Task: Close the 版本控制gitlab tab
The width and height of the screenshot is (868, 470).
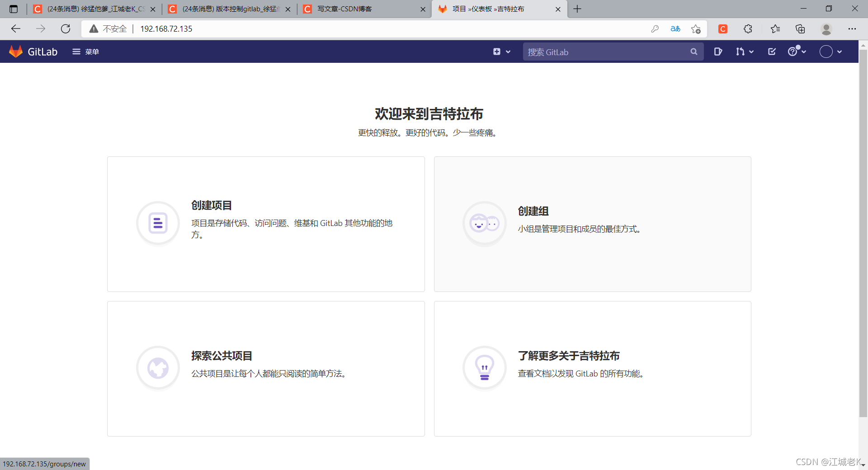Action: pyautogui.click(x=288, y=9)
